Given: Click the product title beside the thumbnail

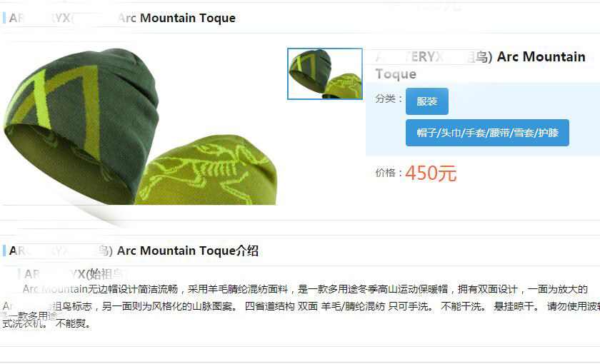Looking at the screenshot, I should (x=480, y=65).
